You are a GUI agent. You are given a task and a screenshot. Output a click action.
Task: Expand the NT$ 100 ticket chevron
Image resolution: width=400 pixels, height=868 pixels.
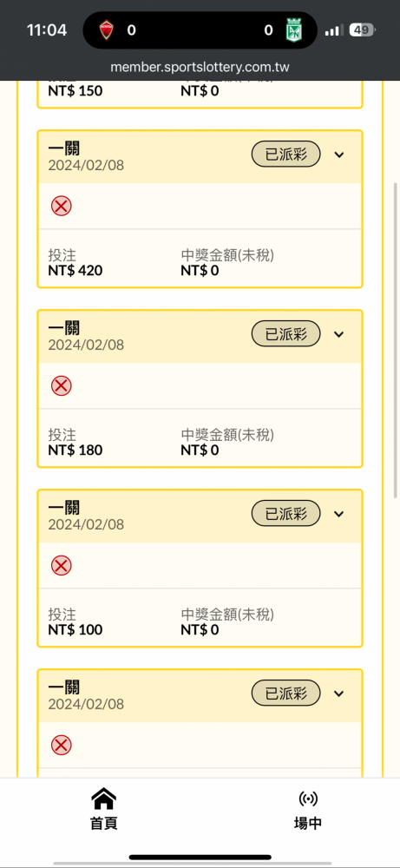coord(339,514)
